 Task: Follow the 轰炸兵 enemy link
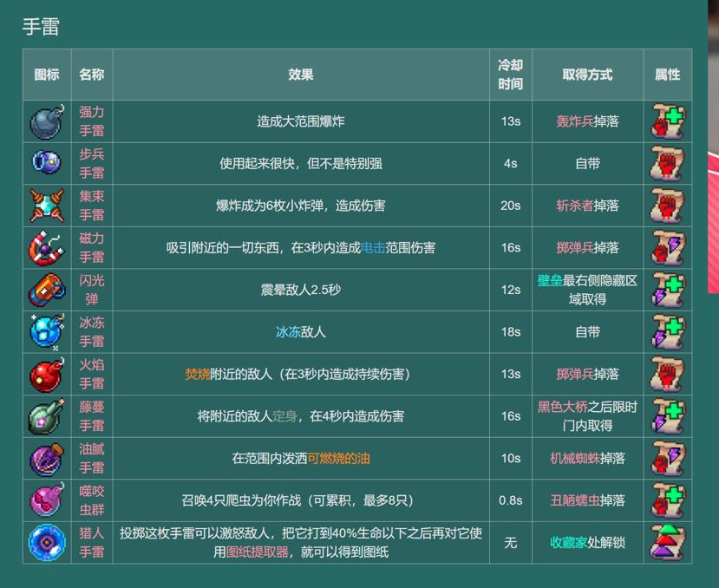574,121
